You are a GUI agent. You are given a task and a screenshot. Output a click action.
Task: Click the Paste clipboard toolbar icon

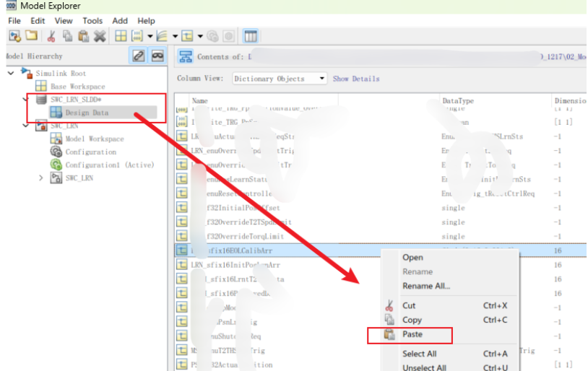pyautogui.click(x=83, y=36)
